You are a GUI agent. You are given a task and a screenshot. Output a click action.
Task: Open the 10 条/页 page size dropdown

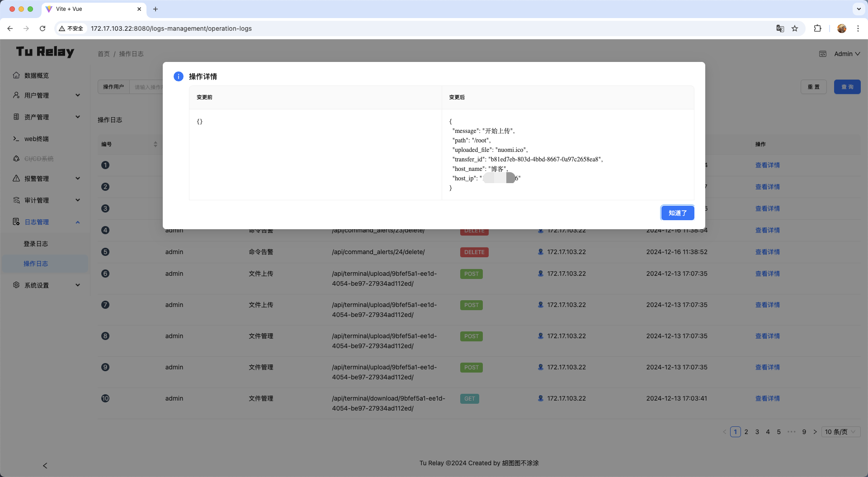(x=840, y=432)
